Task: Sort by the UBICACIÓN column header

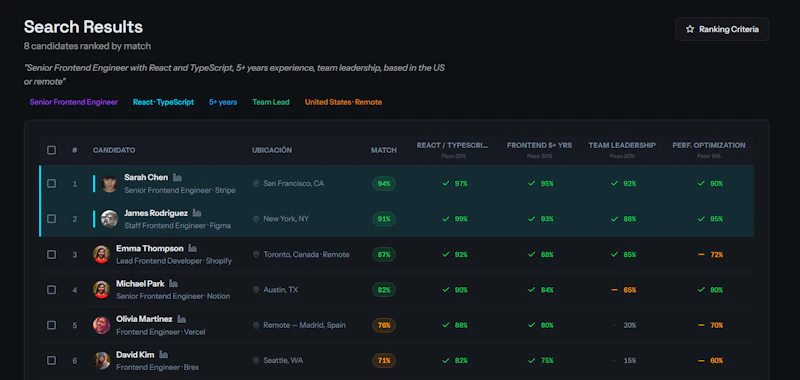Action: pos(272,150)
